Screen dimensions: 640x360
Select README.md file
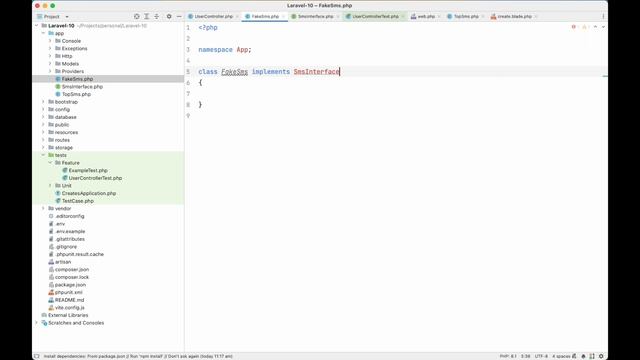pos(69,300)
